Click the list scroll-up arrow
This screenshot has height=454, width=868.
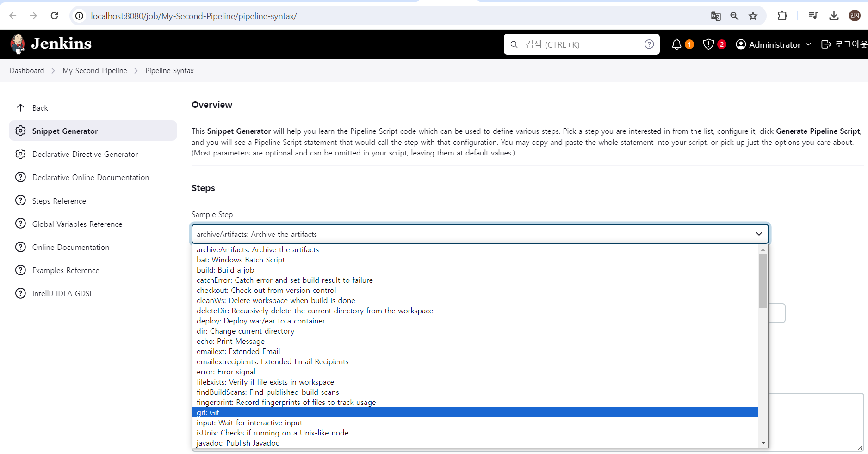(x=763, y=249)
